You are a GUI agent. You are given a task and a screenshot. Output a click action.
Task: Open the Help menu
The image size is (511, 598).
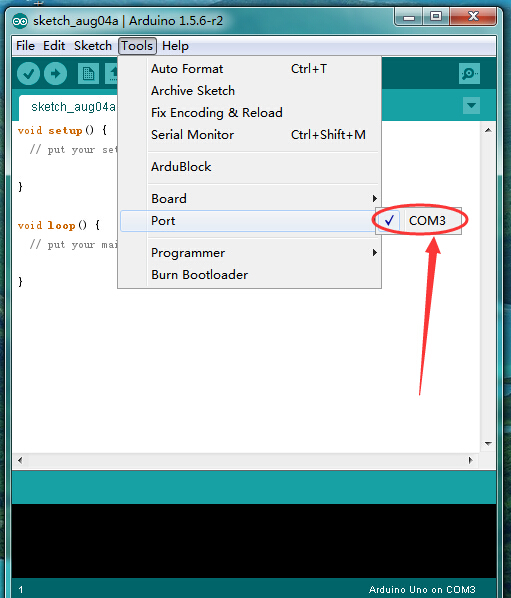point(175,46)
